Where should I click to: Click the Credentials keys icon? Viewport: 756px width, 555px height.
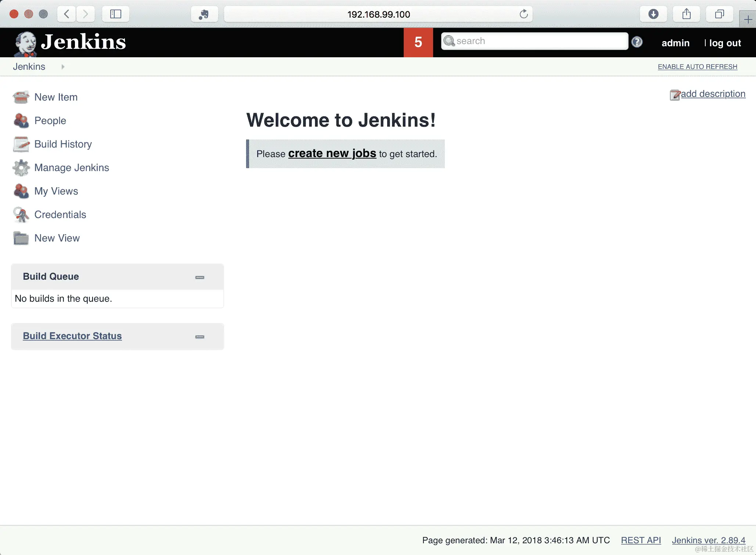(21, 215)
